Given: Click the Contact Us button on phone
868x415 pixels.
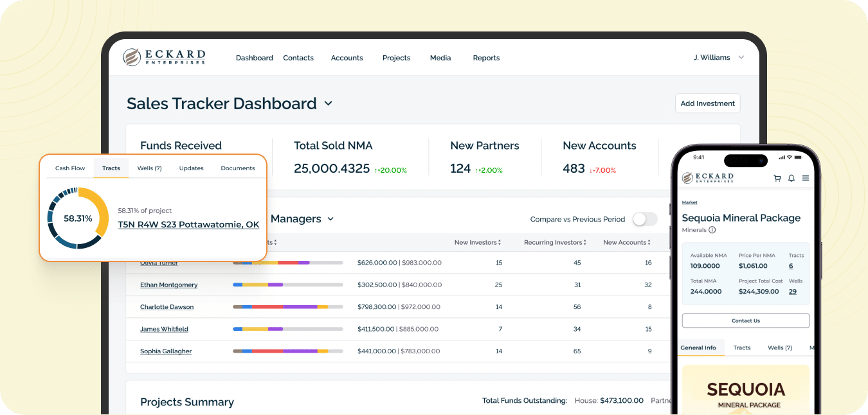Looking at the screenshot, I should pyautogui.click(x=746, y=321).
